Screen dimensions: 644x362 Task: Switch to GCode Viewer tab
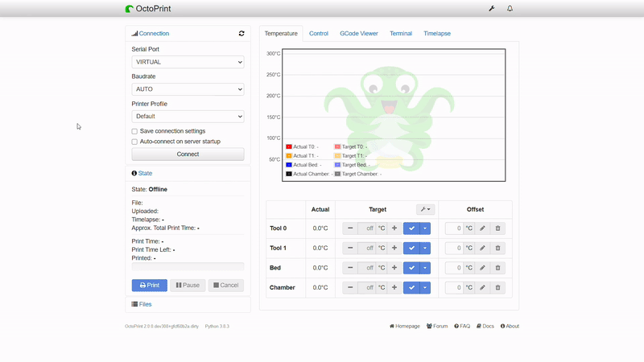click(x=358, y=34)
